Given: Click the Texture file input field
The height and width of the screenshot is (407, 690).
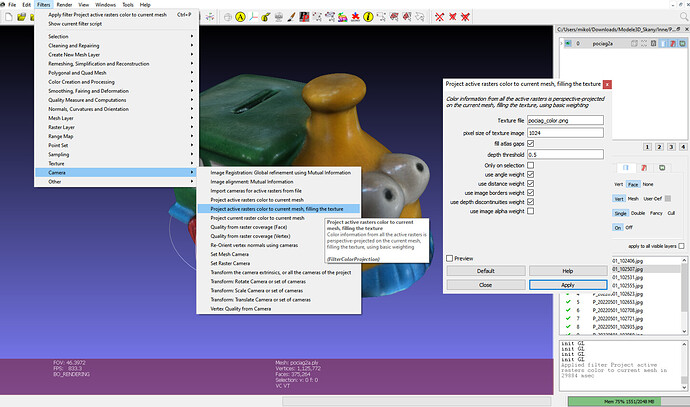Looking at the screenshot, I should tap(564, 120).
